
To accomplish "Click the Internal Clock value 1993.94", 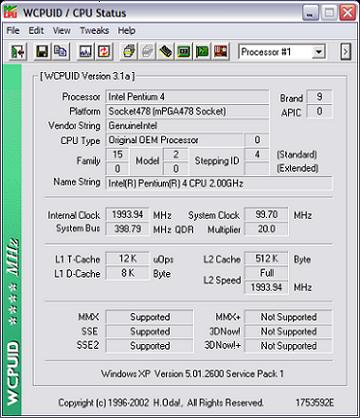I will [127, 215].
